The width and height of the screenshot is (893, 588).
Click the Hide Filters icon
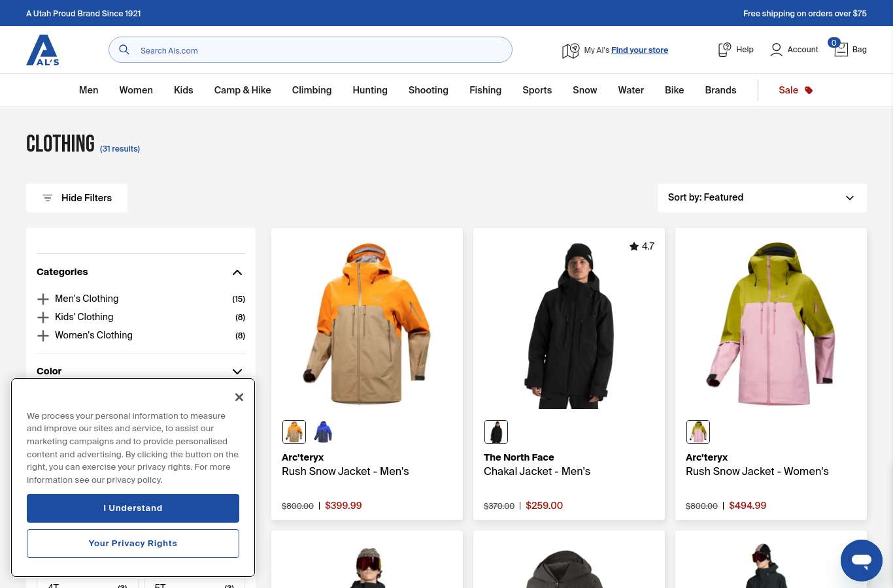pos(48,198)
